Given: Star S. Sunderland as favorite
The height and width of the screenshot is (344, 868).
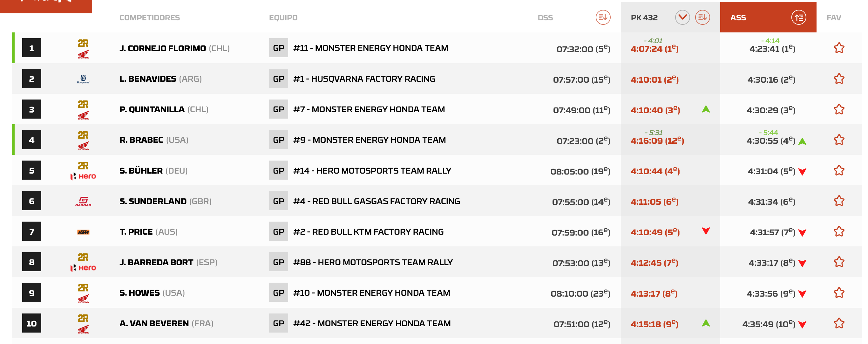Looking at the screenshot, I should pyautogui.click(x=839, y=201).
